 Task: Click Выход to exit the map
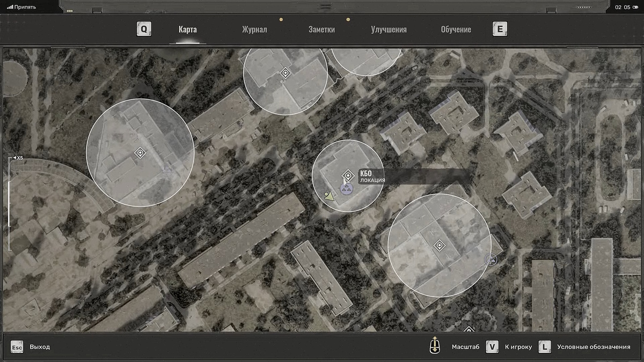[x=40, y=347]
